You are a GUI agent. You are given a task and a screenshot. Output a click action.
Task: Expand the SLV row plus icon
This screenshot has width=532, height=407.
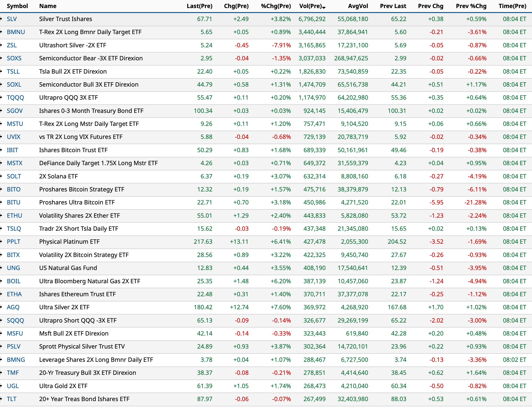(1, 19)
